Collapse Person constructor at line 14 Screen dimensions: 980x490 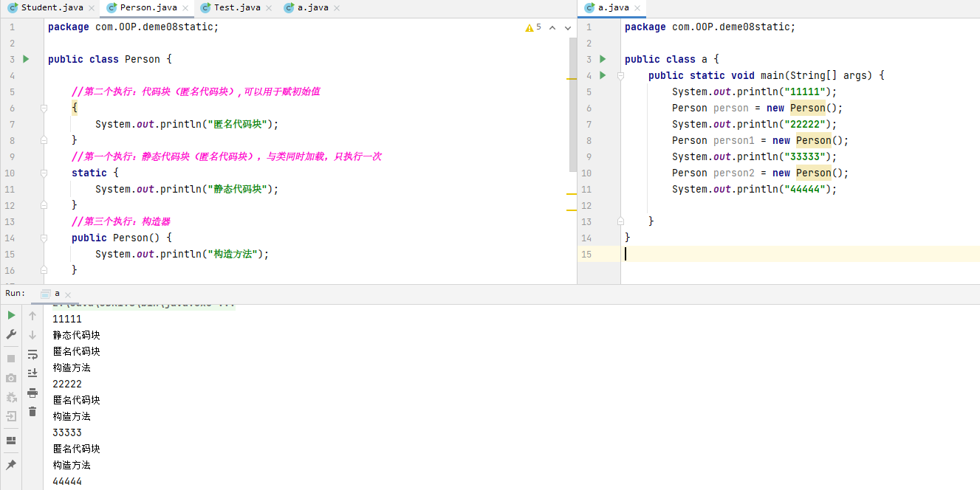44,238
